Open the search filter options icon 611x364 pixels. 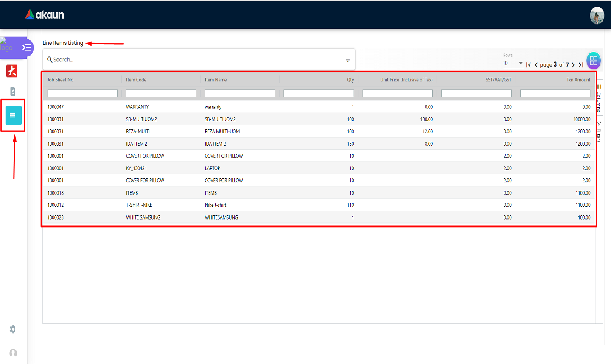point(348,60)
